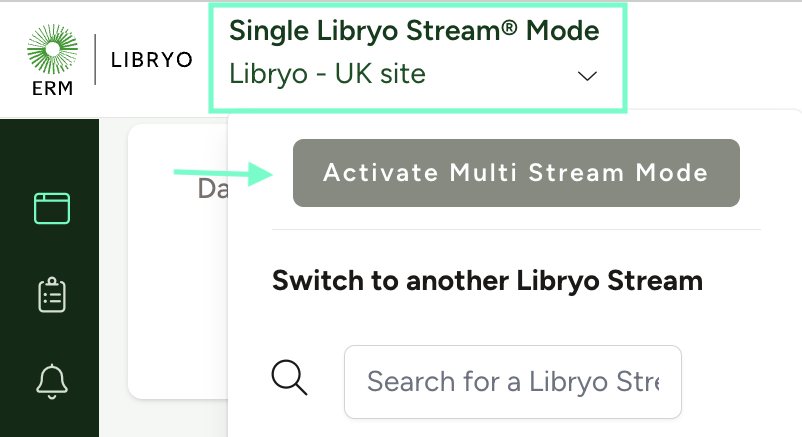Open notifications bell icon
Screen dimensions: 802x437
click(51, 380)
